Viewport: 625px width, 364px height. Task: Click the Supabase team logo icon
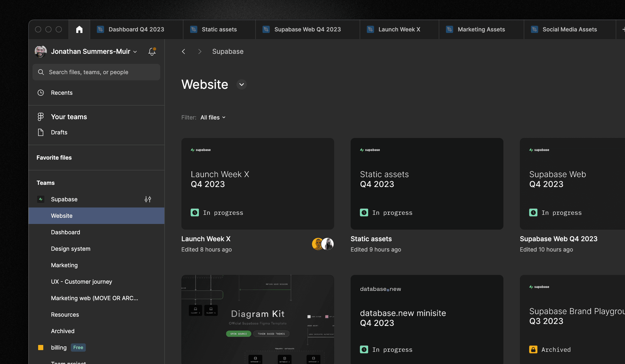(41, 199)
